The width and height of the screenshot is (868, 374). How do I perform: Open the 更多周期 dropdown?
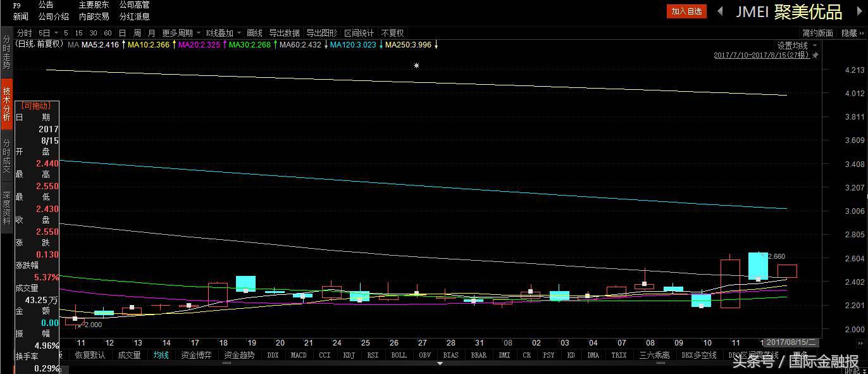181,33
